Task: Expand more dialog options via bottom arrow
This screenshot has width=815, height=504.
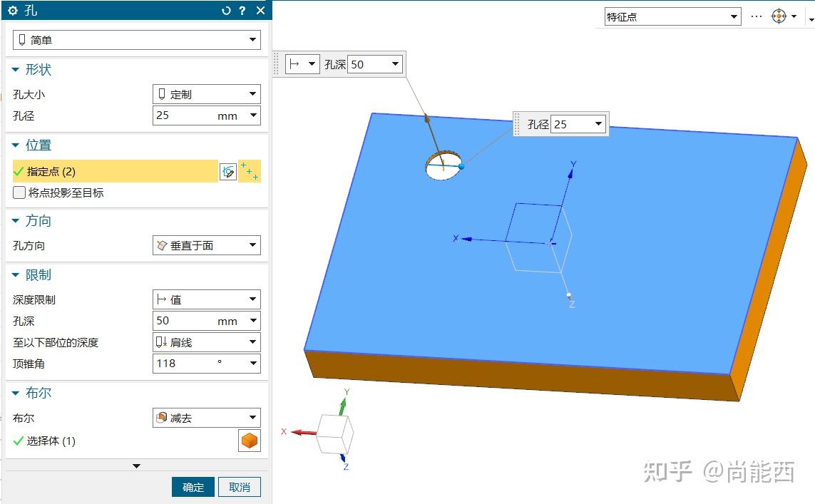Action: [136, 466]
